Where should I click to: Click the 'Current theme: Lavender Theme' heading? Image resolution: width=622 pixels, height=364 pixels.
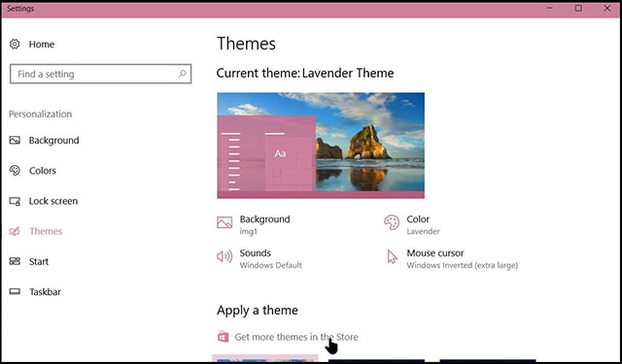(305, 73)
